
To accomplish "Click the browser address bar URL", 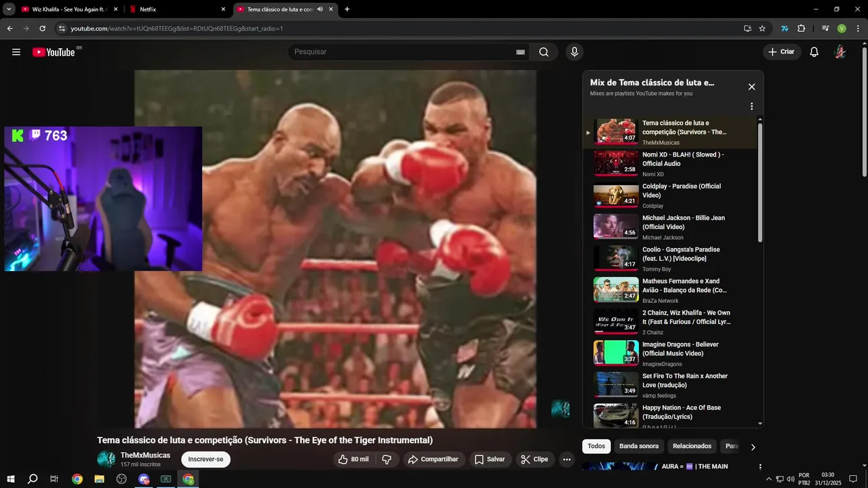I will point(176,28).
